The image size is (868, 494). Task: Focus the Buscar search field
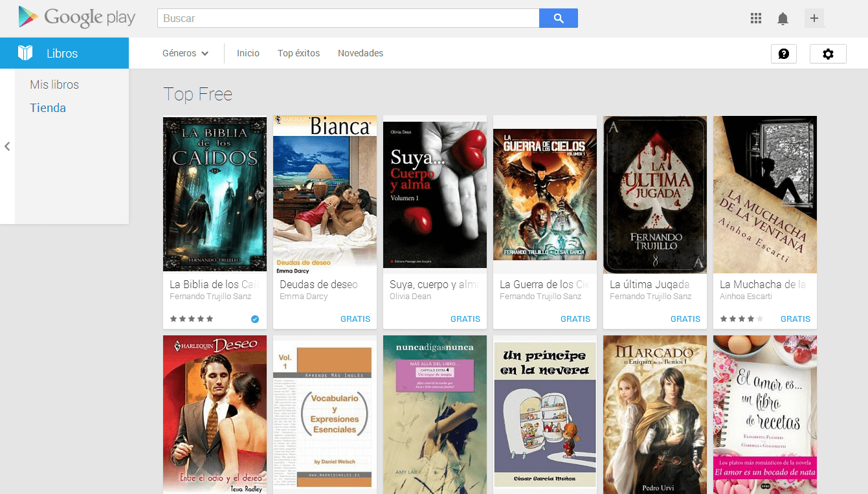point(348,18)
